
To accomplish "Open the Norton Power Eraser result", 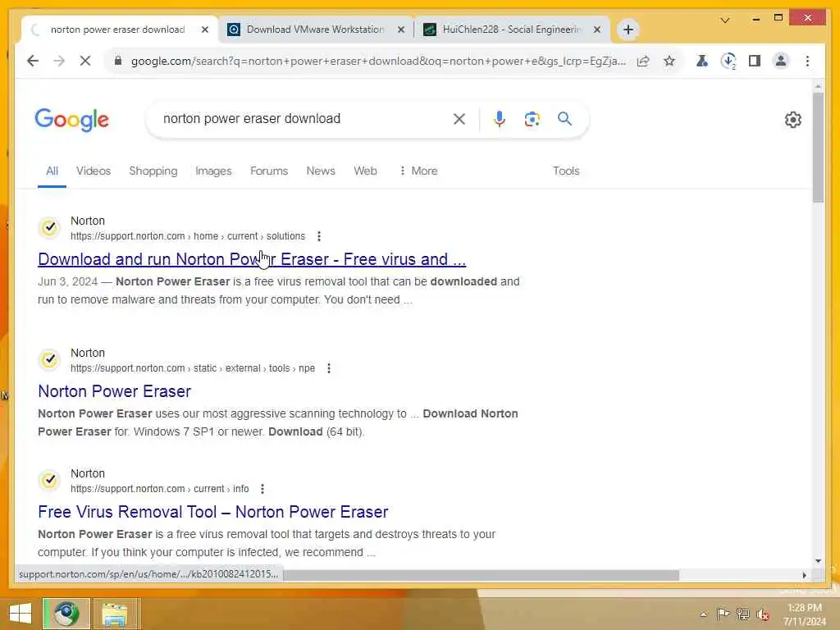I will pyautogui.click(x=114, y=391).
